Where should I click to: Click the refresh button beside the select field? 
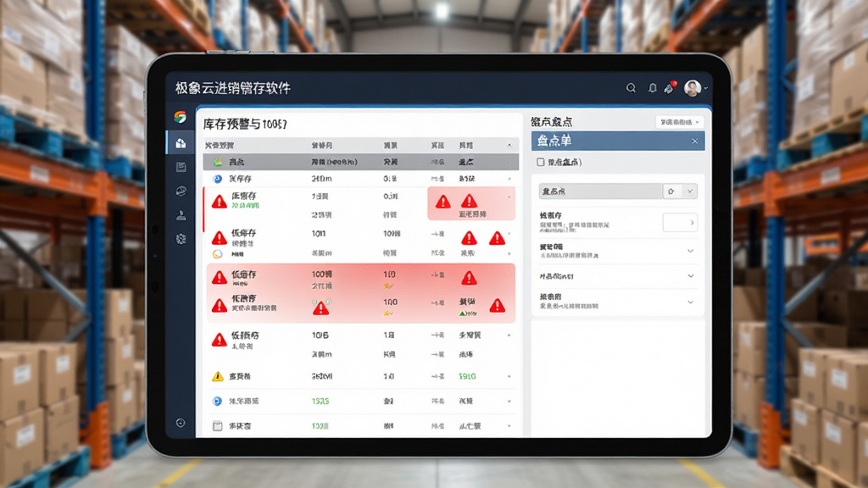click(671, 191)
